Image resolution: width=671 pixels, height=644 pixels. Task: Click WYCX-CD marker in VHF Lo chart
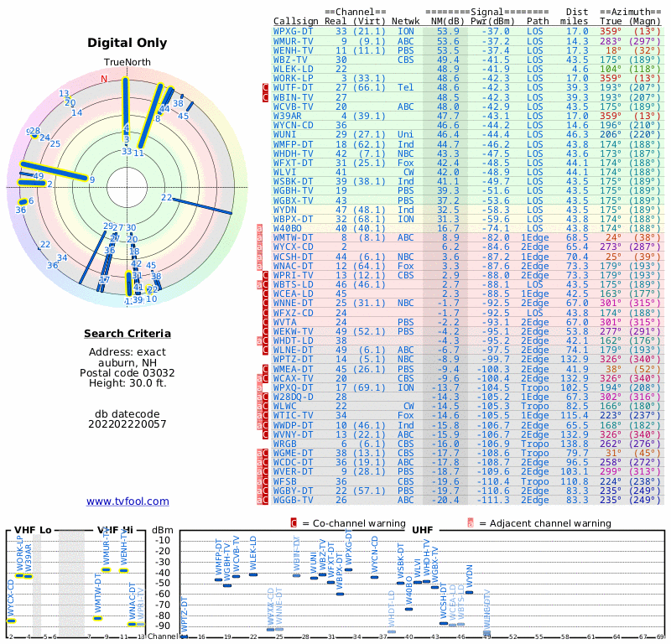11,621
